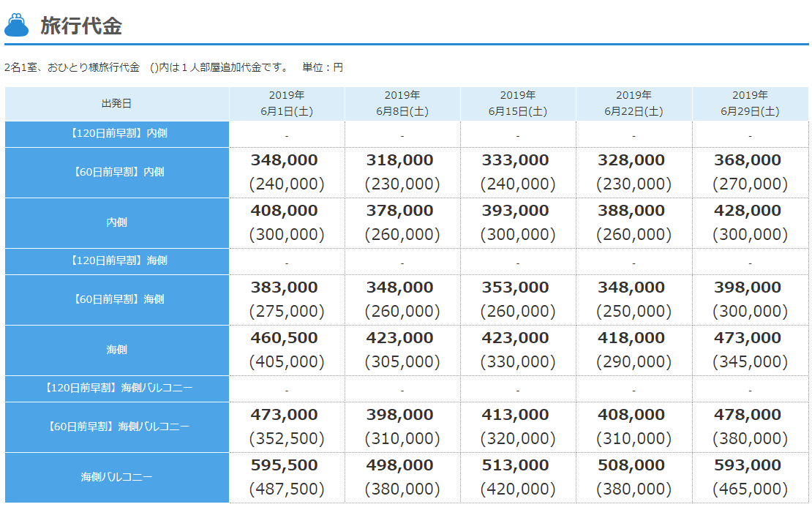Click the price 513,000

point(515,465)
